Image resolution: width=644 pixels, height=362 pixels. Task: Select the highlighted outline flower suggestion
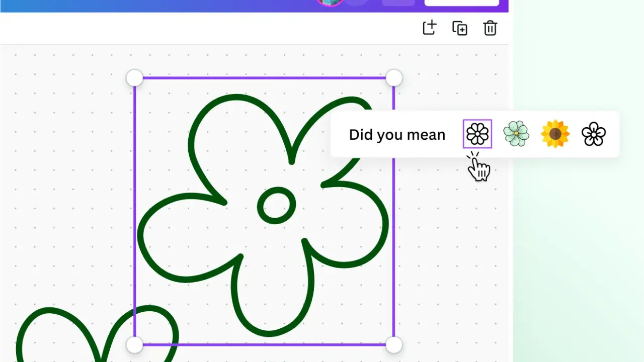pyautogui.click(x=477, y=134)
